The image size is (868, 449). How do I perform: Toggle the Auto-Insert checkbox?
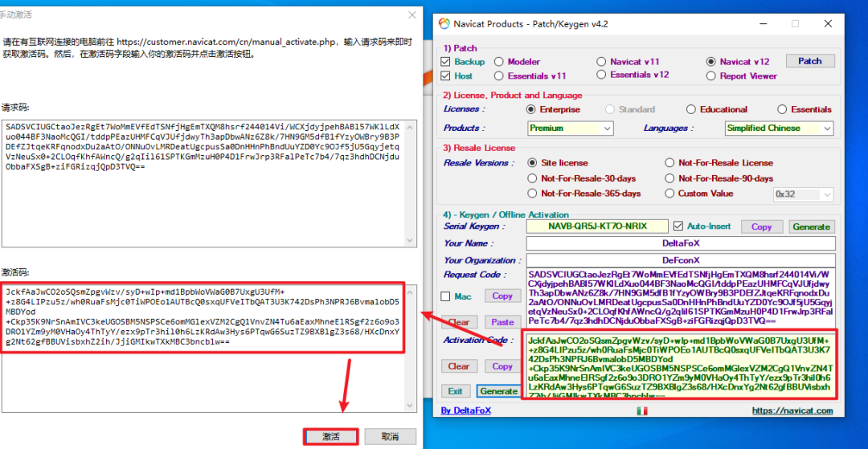[x=678, y=227]
